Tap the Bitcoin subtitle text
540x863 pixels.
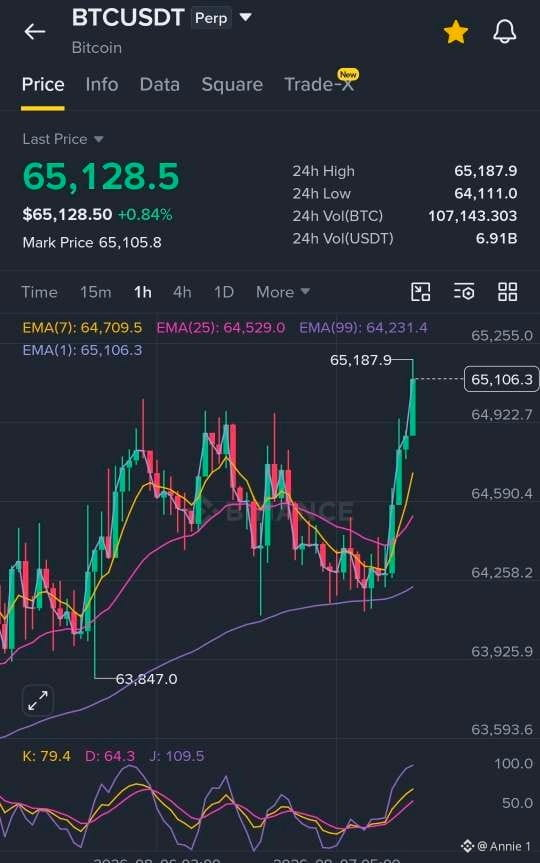coord(97,48)
